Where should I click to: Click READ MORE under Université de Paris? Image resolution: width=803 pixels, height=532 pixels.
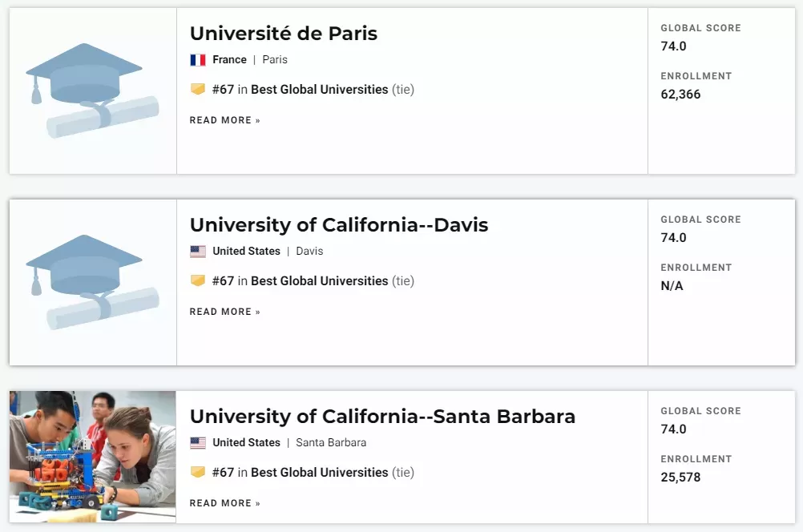(225, 120)
